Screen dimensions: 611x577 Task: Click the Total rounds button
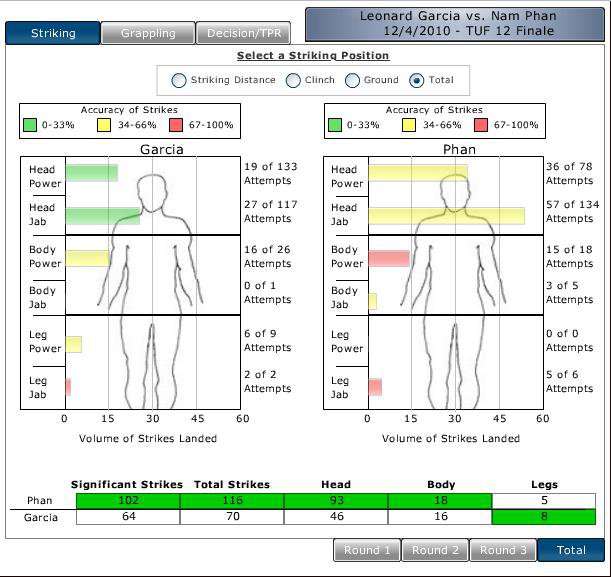(x=571, y=550)
